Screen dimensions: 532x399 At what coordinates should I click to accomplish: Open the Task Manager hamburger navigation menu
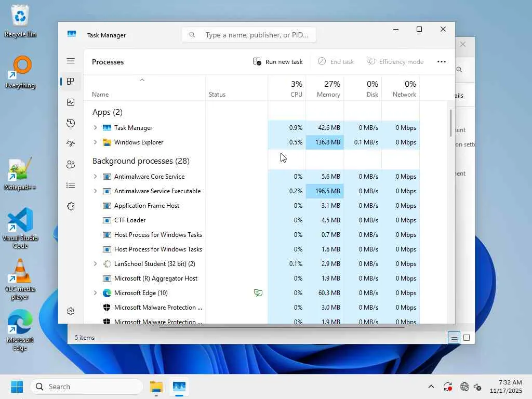tap(71, 61)
